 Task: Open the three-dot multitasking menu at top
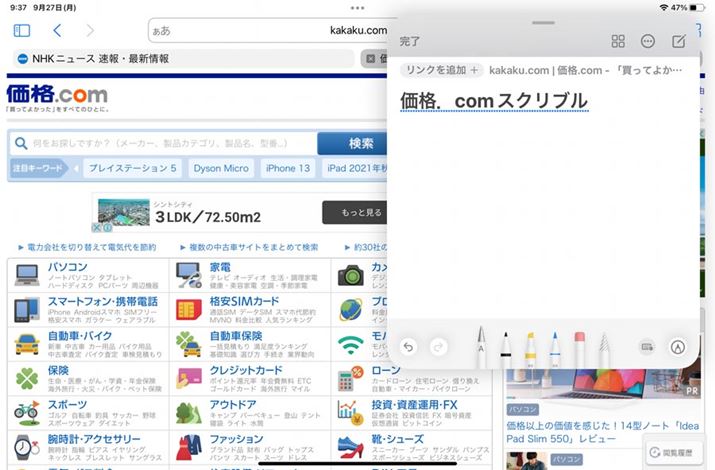(x=357, y=8)
